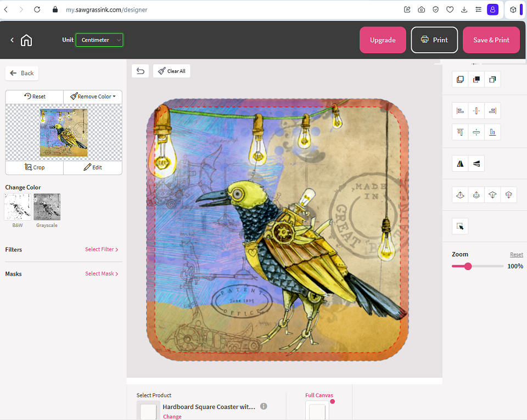Center object horizontally on canvas
The height and width of the screenshot is (420, 527).
coord(476,111)
